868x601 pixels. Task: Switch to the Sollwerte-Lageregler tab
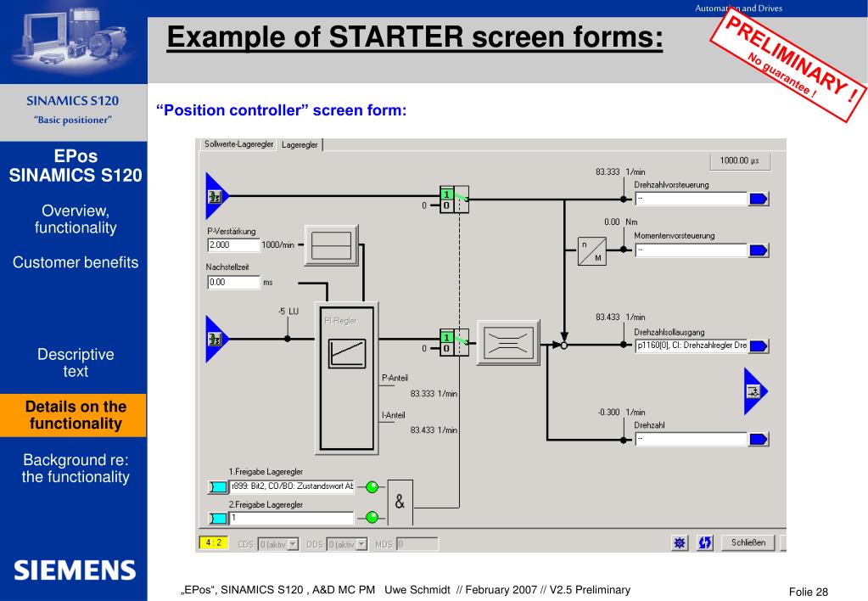click(238, 144)
